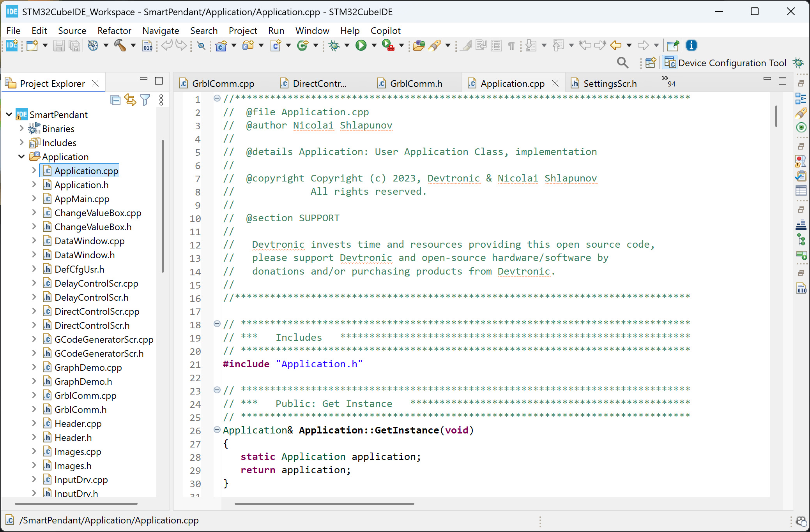Image resolution: width=810 pixels, height=532 pixels.
Task: Select Device Configuration Tool perspective
Action: tap(725, 63)
